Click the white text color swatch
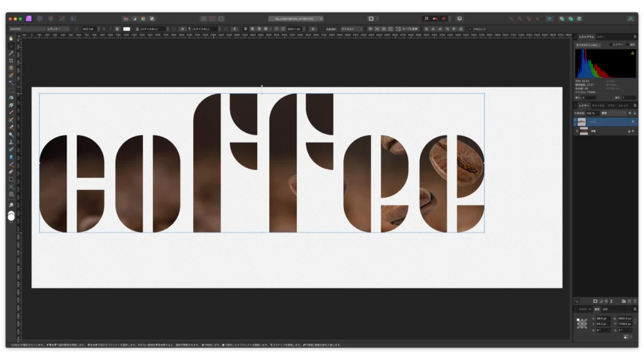 tap(126, 29)
